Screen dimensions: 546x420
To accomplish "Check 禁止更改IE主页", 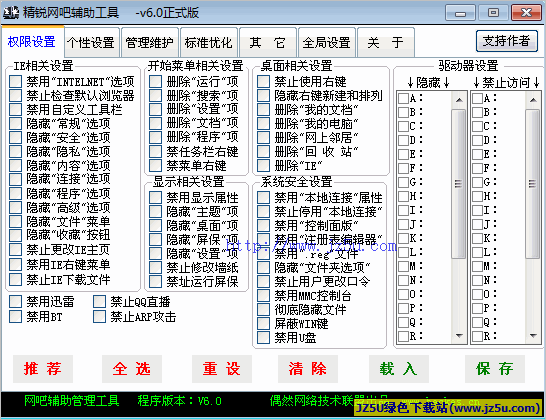I will [x=15, y=249].
